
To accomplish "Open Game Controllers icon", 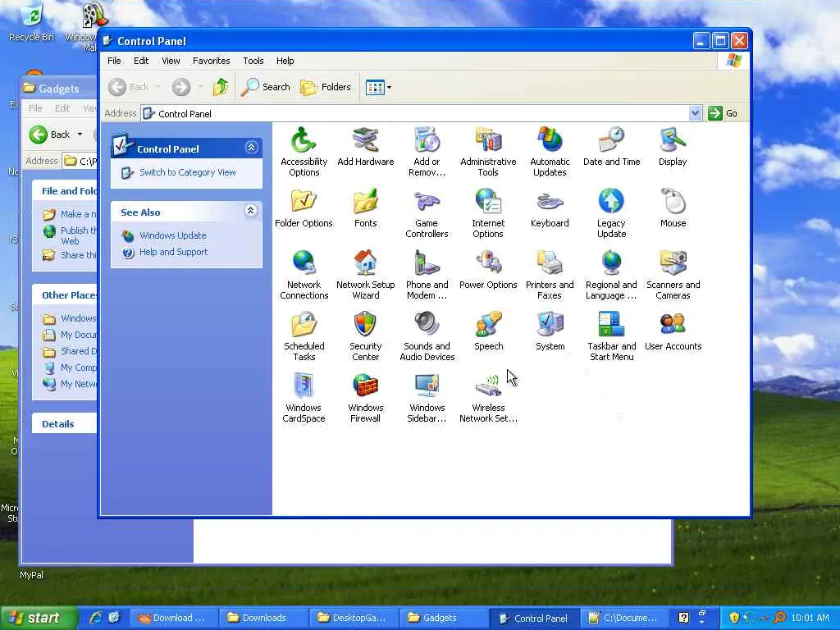I will [427, 214].
